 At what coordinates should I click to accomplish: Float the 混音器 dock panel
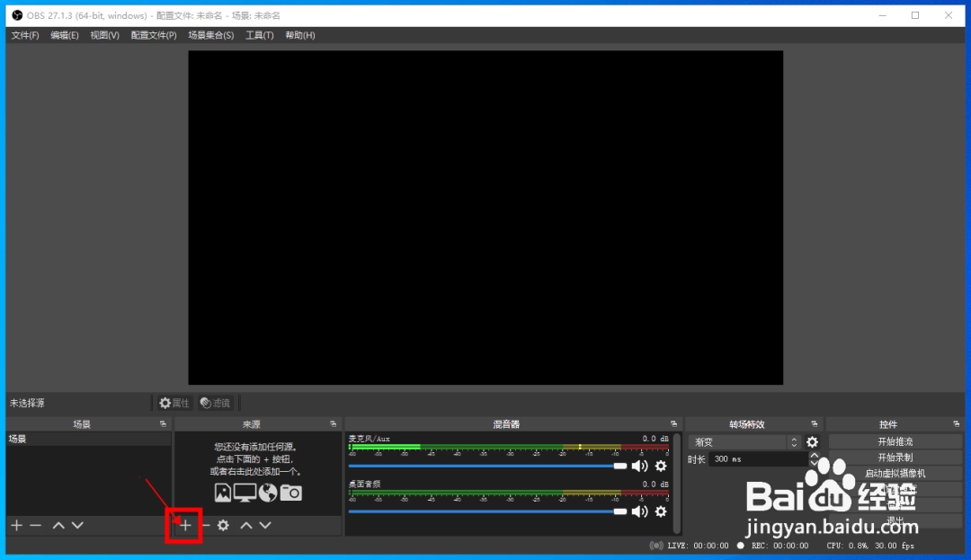[x=673, y=424]
